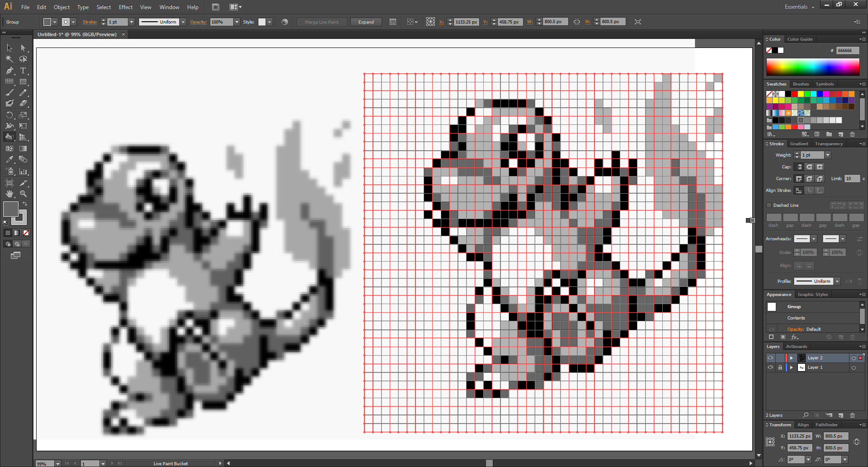
Task: Select the Rectangle tool
Action: click(x=23, y=81)
